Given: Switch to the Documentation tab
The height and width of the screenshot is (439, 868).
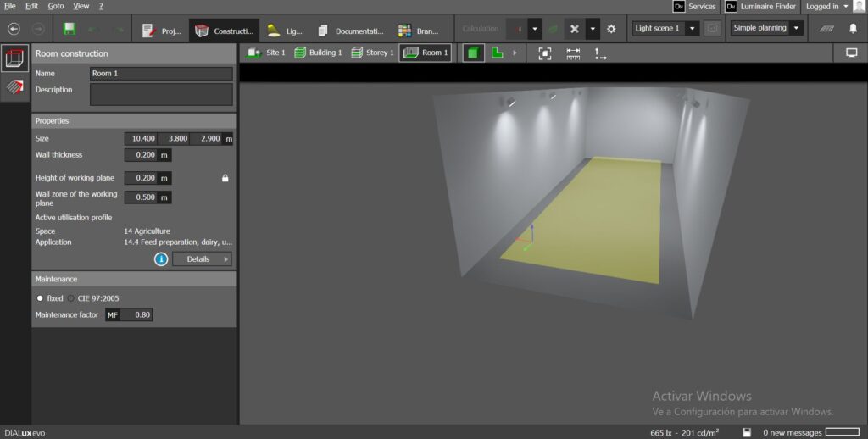Looking at the screenshot, I should click(x=350, y=31).
